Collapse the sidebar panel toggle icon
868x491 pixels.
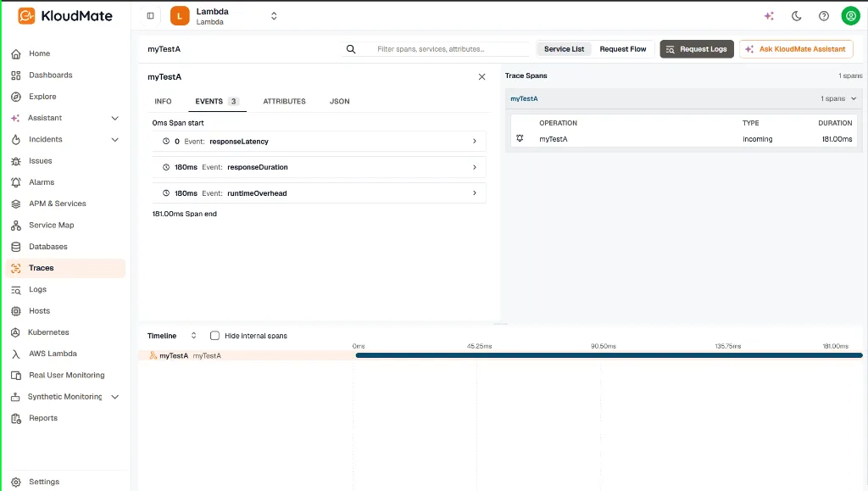click(x=151, y=16)
